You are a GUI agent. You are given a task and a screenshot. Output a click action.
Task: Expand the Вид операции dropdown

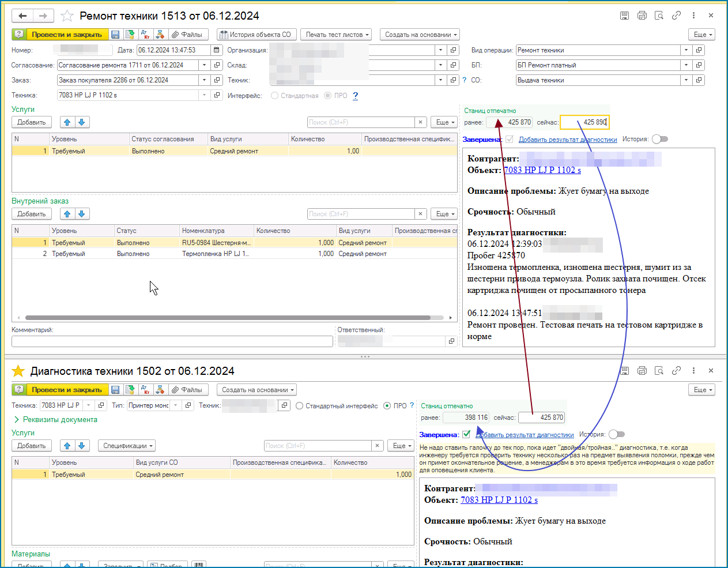(686, 50)
